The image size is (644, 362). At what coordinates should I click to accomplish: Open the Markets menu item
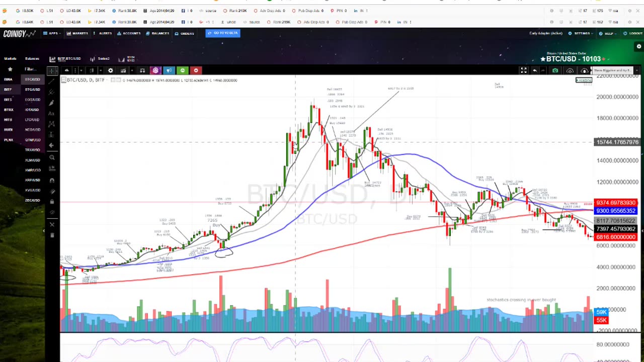[77, 33]
